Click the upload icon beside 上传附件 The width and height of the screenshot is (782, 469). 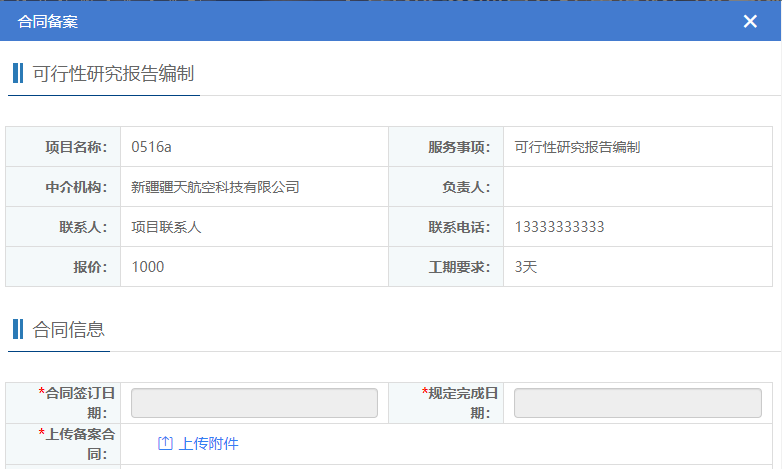click(x=166, y=444)
